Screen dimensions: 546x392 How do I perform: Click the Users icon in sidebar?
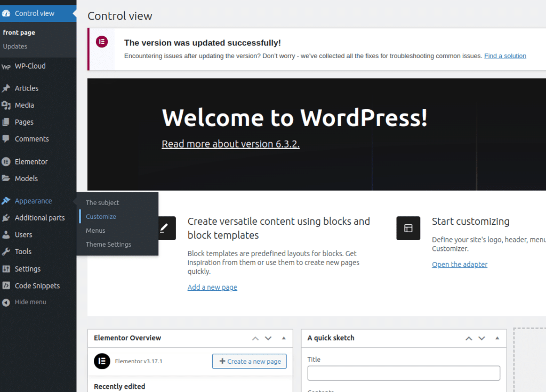click(x=6, y=235)
